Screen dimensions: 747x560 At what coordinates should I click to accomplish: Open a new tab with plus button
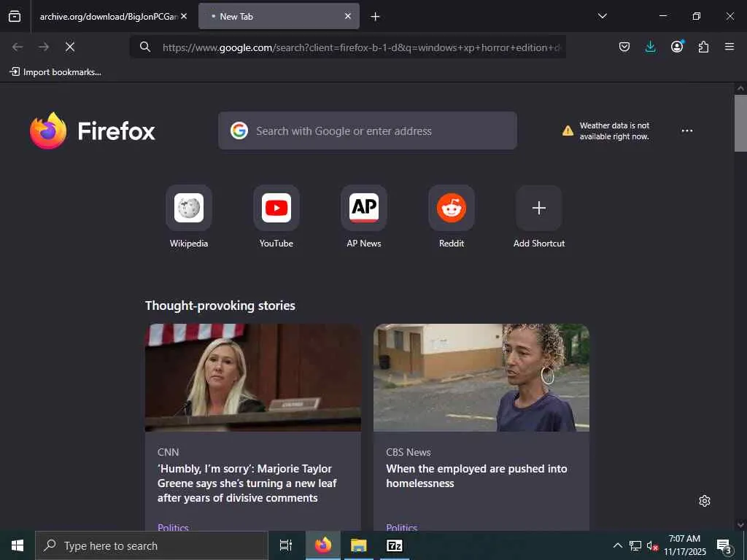click(376, 17)
